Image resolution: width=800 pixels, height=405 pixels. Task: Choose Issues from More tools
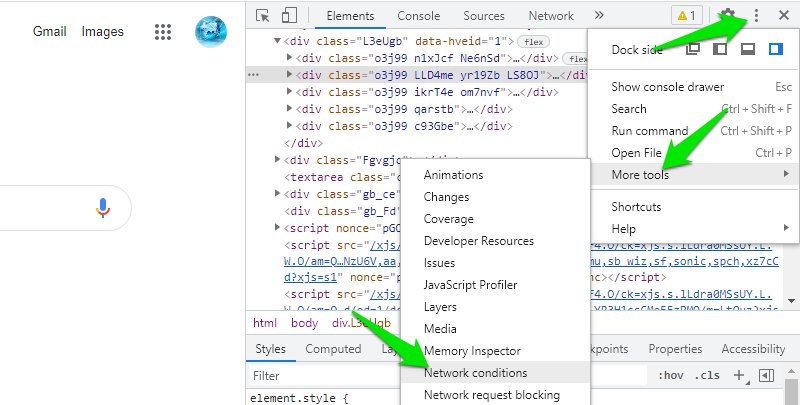pos(495,263)
